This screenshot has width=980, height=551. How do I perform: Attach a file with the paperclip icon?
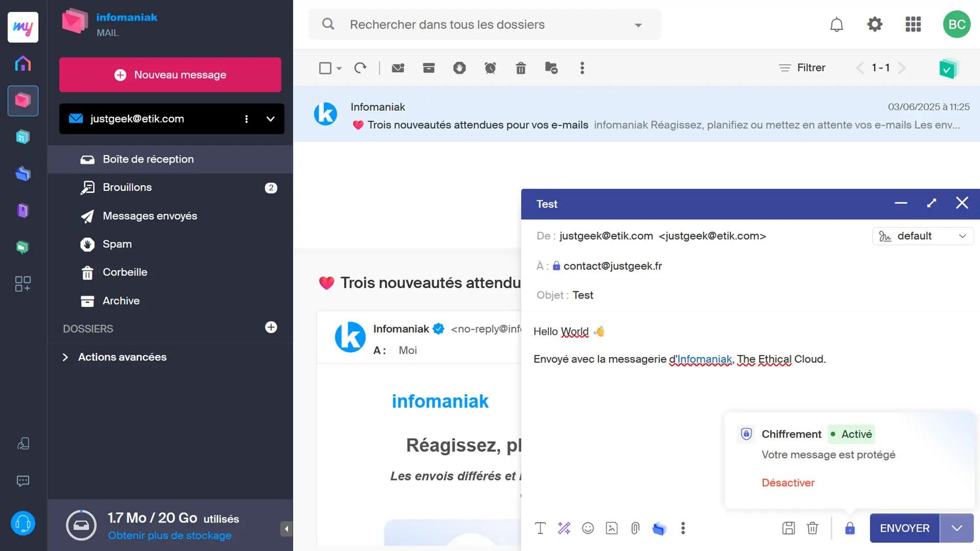pyautogui.click(x=635, y=528)
